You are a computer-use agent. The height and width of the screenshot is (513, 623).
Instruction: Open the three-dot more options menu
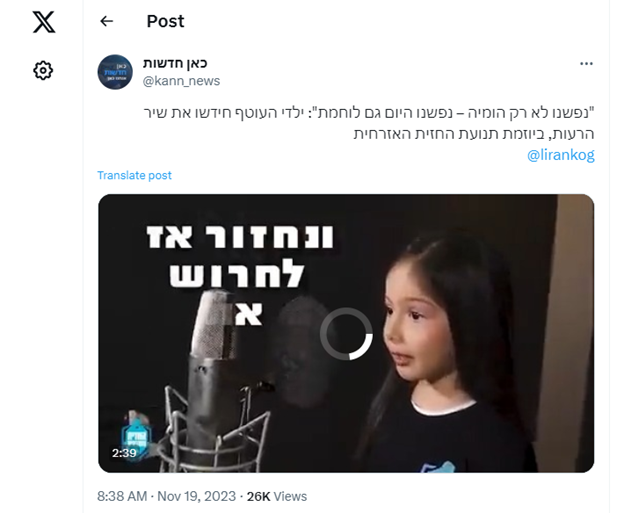[x=586, y=64]
